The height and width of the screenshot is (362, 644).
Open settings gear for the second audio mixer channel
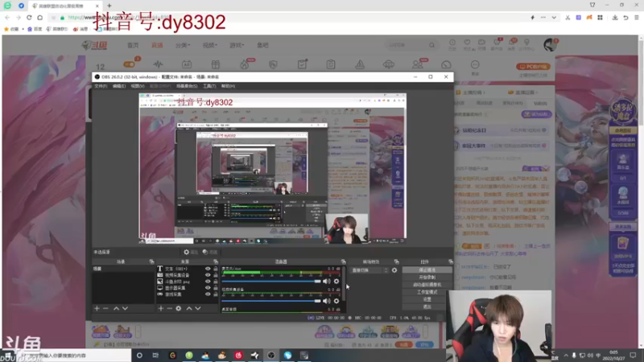336,301
